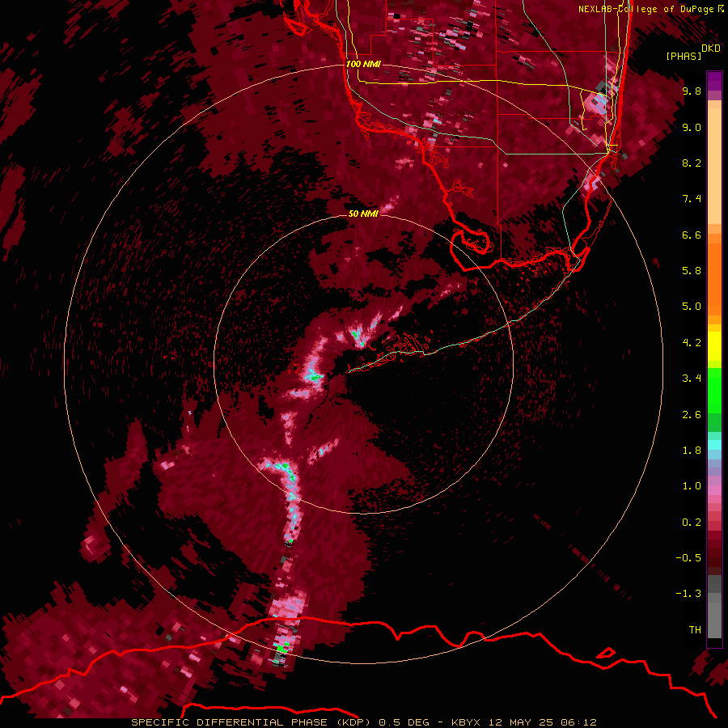
Task: Click the 1.0 scale value
Action: 692,486
